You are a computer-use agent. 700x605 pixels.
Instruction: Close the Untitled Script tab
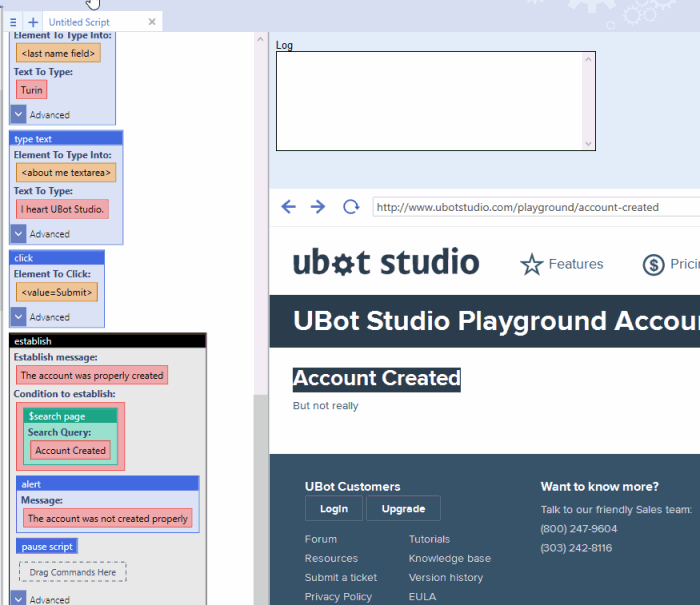point(152,21)
